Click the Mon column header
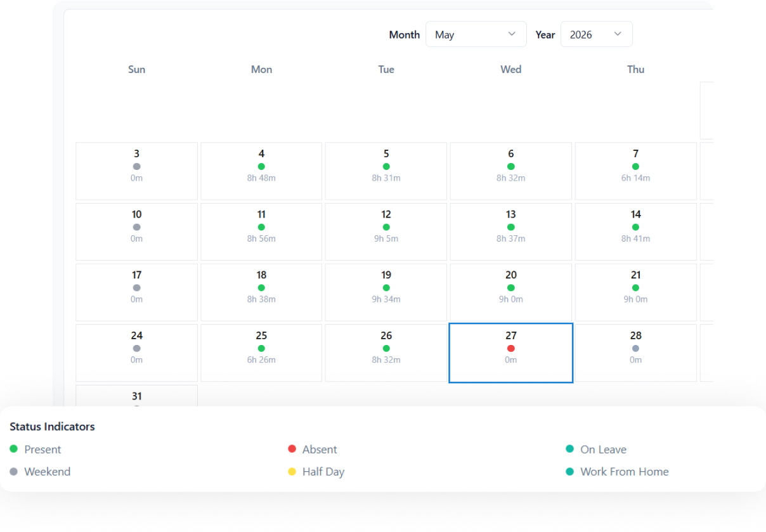The width and height of the screenshot is (766, 532). coord(261,69)
